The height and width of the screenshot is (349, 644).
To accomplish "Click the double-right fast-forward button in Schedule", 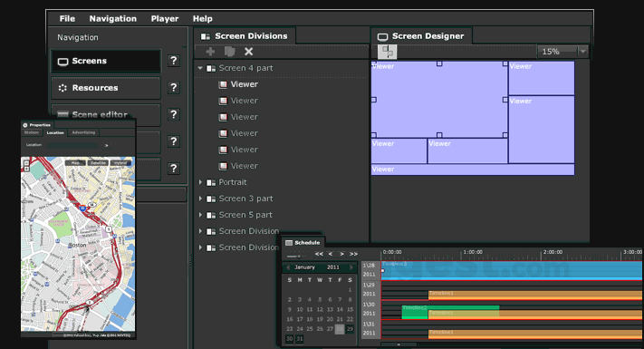I will (353, 254).
